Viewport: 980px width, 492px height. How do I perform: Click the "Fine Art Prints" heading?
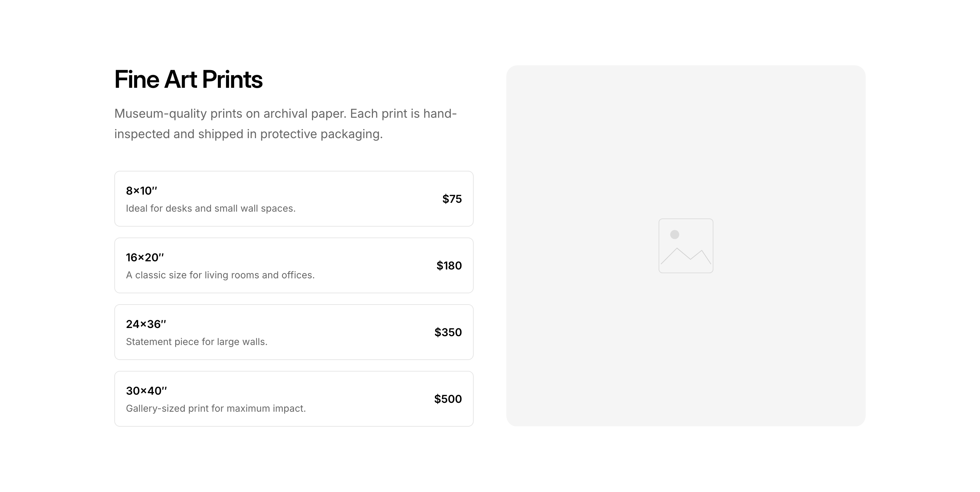pyautogui.click(x=188, y=79)
